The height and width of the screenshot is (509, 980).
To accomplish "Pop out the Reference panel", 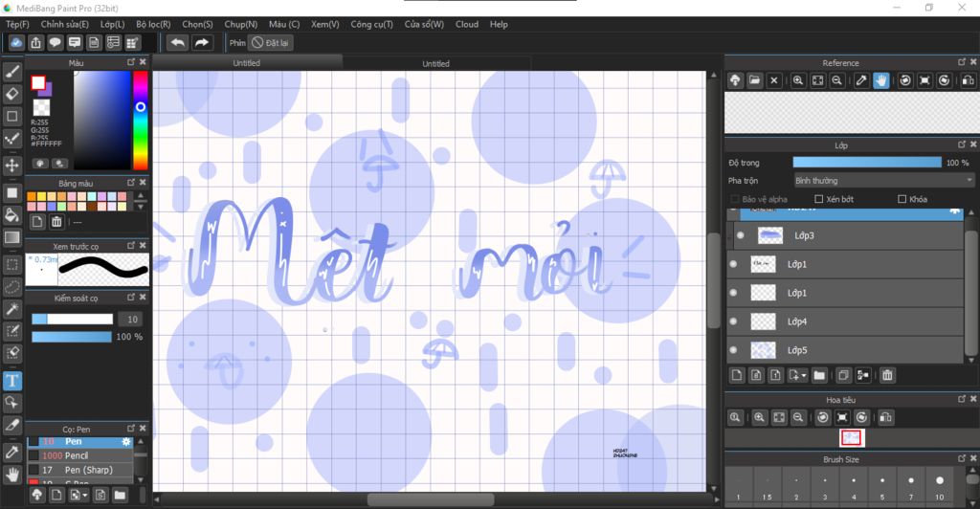I will (962, 62).
